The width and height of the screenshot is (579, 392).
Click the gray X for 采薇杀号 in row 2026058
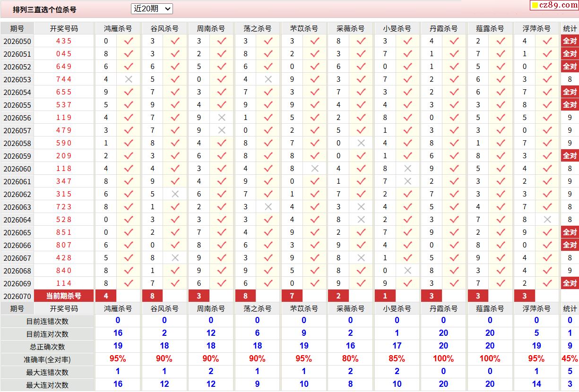coord(361,143)
